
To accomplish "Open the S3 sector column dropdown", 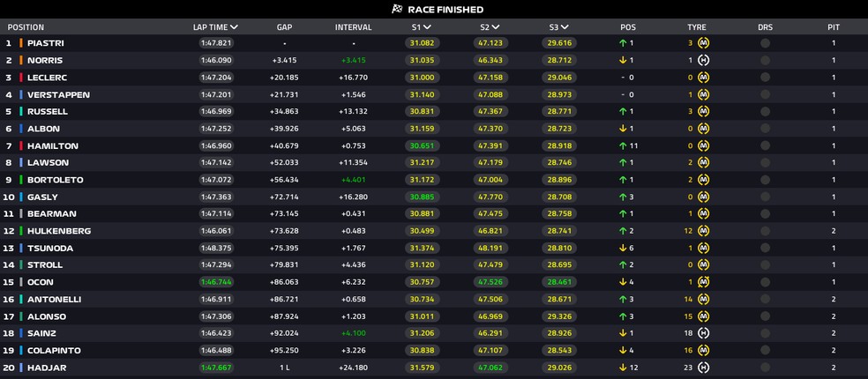I will click(564, 27).
